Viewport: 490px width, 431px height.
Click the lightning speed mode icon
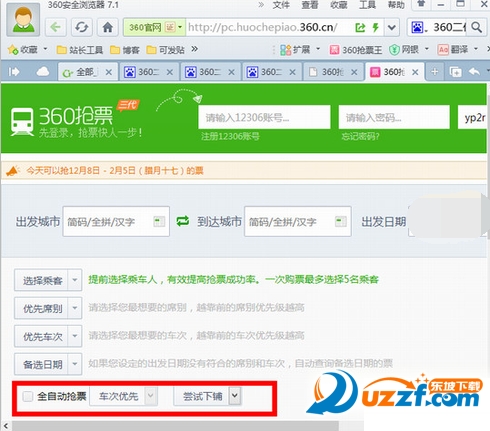[376, 27]
